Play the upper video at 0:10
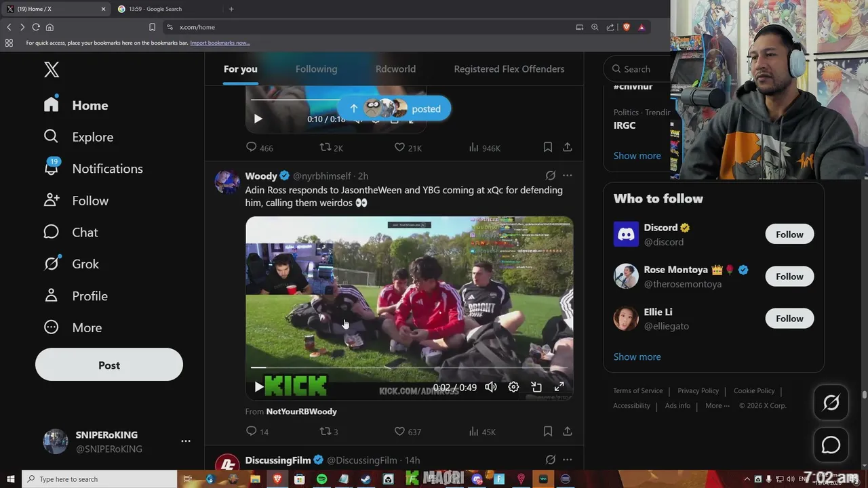The width and height of the screenshot is (868, 488). tap(258, 119)
